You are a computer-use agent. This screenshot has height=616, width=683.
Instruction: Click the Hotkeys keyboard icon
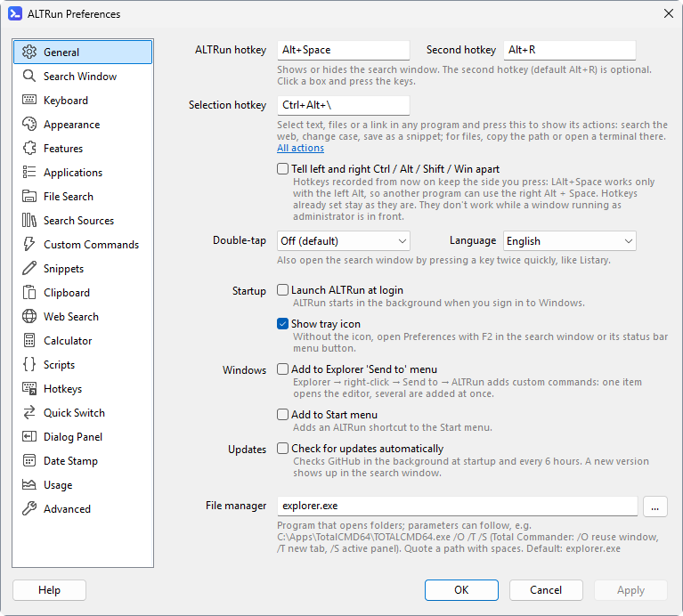click(29, 388)
